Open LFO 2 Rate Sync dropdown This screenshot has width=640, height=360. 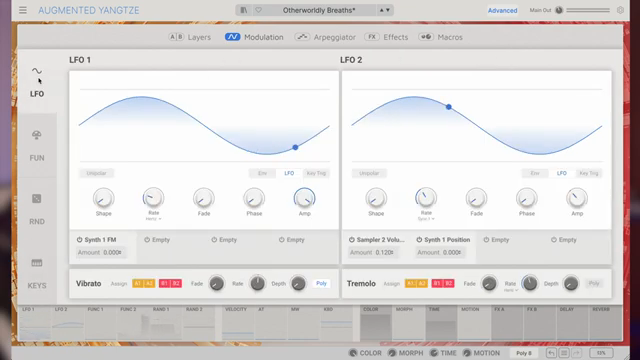click(x=426, y=219)
